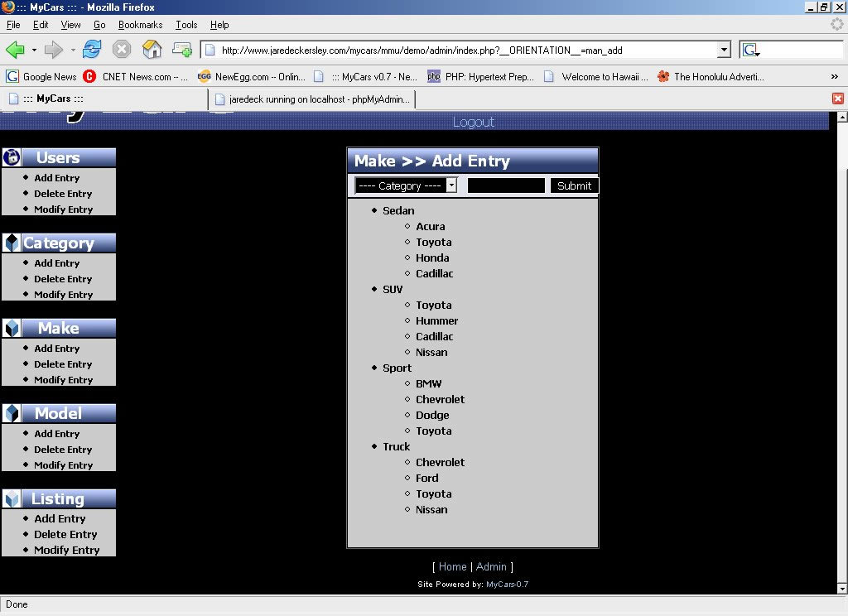Click the Google search box field
This screenshot has height=616, width=848.
tap(802, 51)
